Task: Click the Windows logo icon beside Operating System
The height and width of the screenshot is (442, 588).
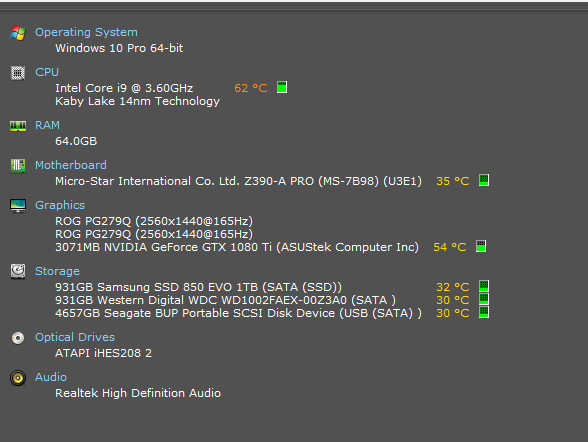Action: 18,33
